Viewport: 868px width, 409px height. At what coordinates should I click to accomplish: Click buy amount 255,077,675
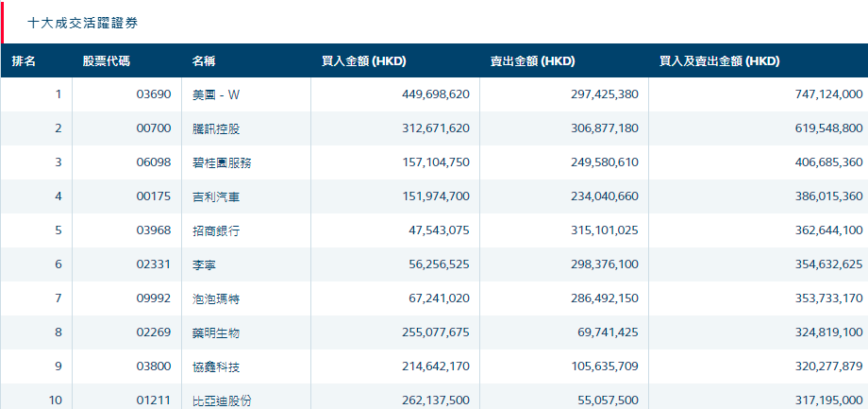[436, 332]
